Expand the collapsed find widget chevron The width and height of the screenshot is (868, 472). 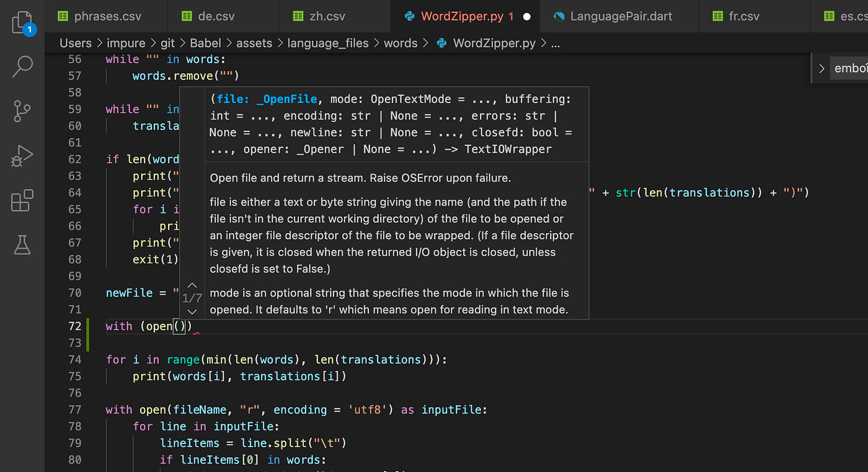[821, 69]
